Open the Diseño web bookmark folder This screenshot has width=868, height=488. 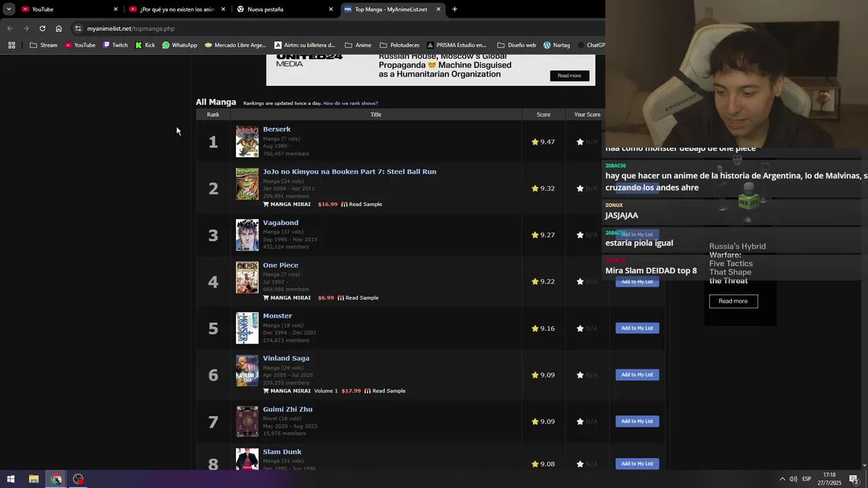[517, 45]
